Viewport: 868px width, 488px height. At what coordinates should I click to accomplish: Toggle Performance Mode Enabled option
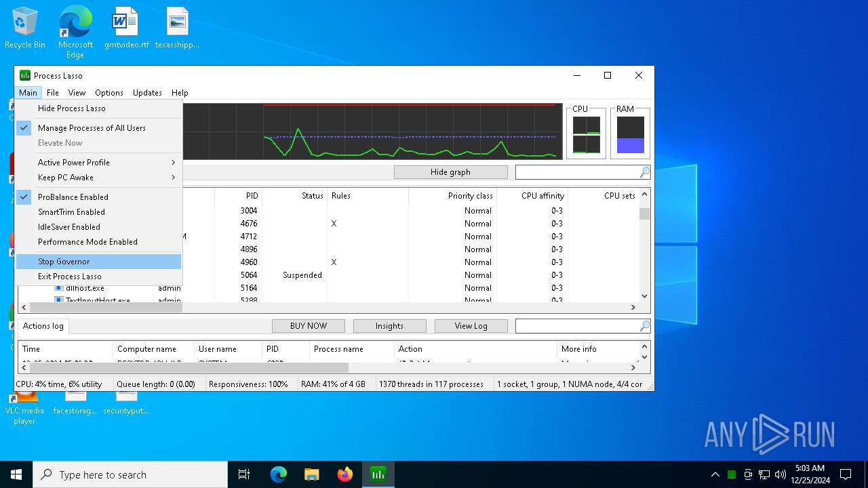tap(99, 241)
